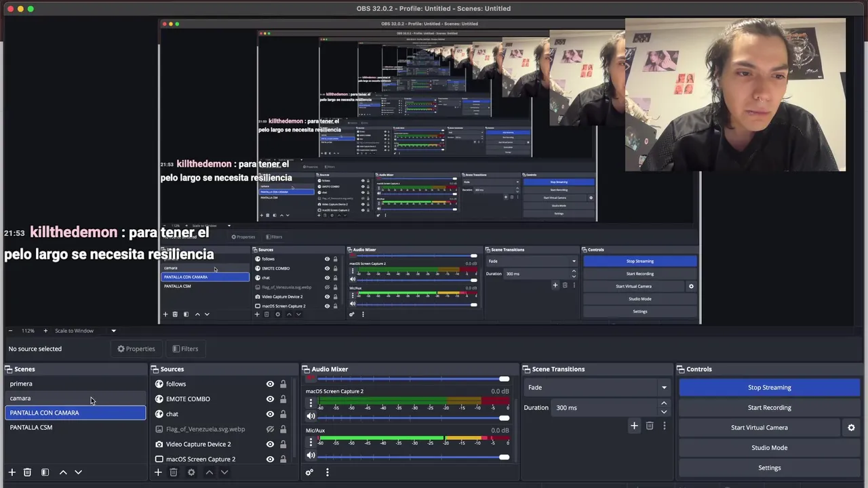Viewport: 868px width, 488px height.
Task: Click the Sources dock panel icon
Action: click(155, 369)
